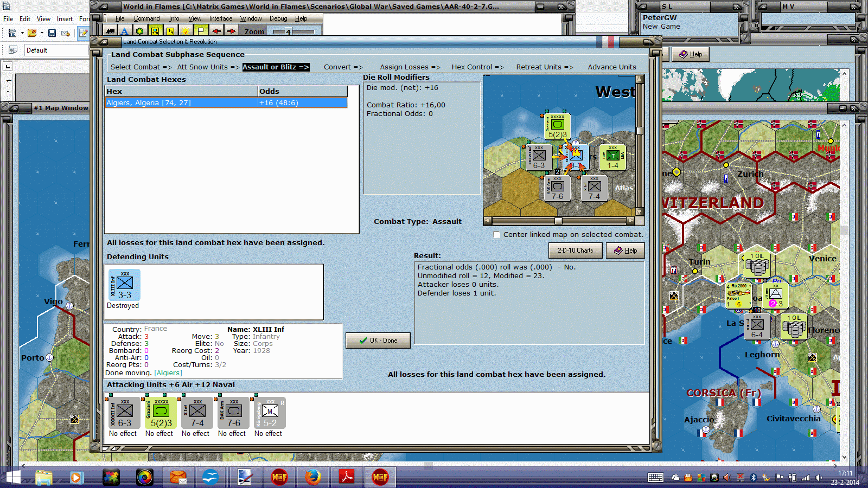
Task: Select the Graziani 5(2)3 attacking HQ counter
Action: click(x=161, y=413)
